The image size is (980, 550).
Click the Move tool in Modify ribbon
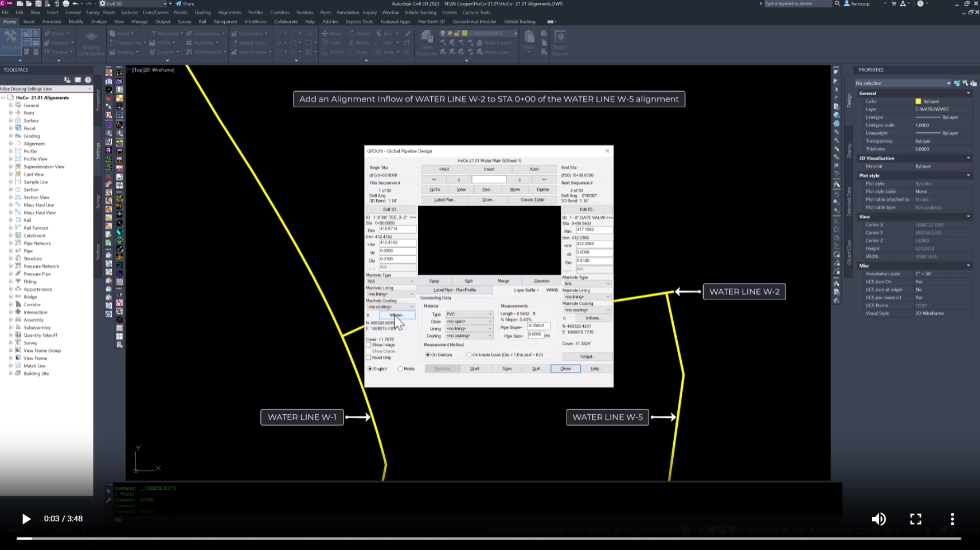(332, 34)
